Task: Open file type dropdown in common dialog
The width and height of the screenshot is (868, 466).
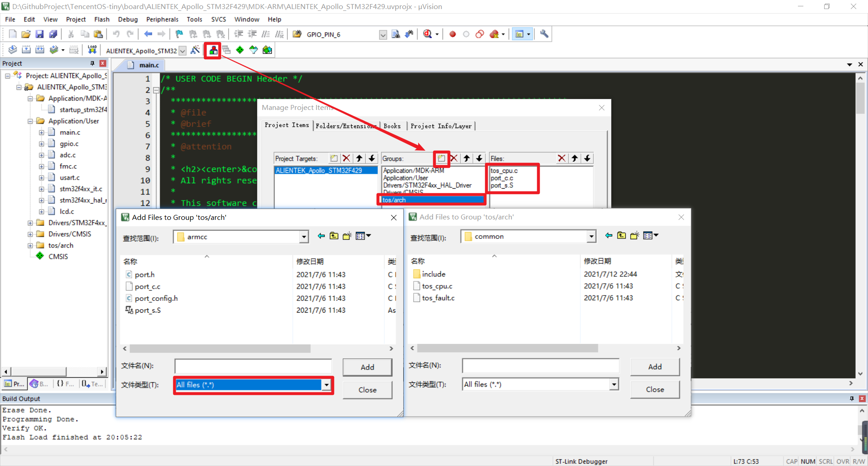Action: [614, 385]
